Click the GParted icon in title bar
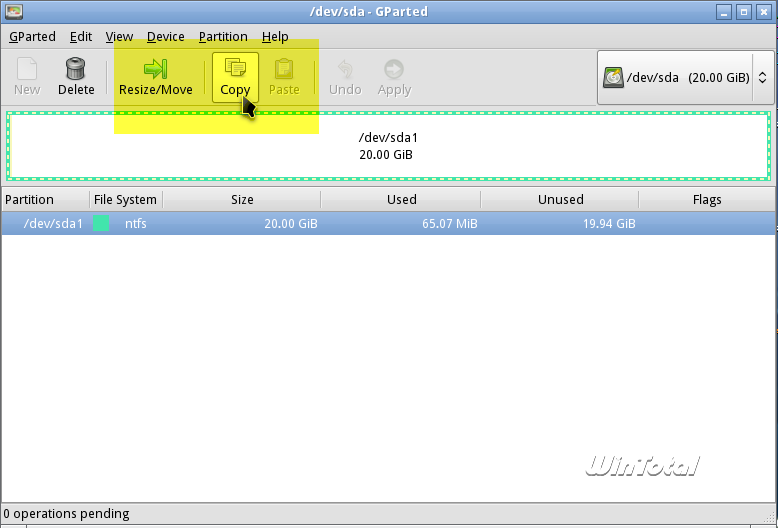Viewport: 778px width, 528px height. (14, 11)
